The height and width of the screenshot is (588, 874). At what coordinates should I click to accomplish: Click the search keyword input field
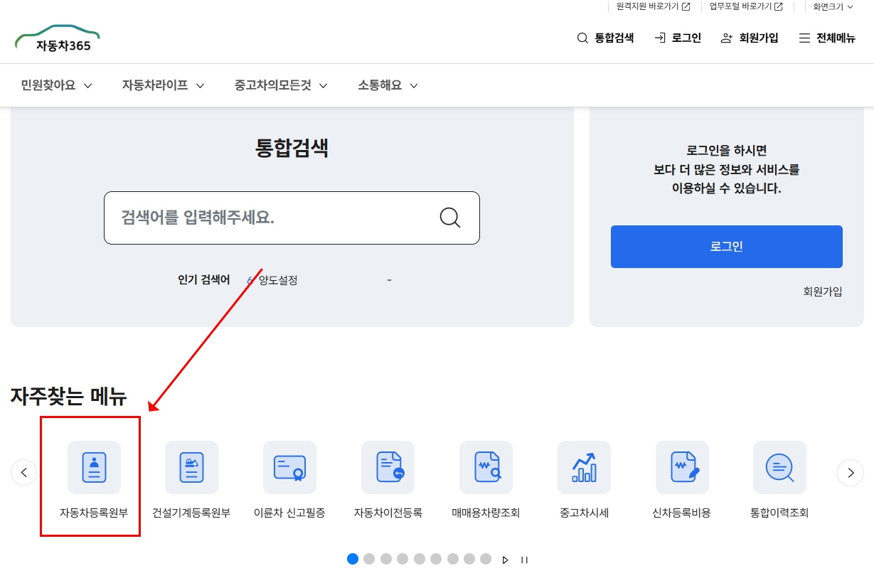(277, 218)
